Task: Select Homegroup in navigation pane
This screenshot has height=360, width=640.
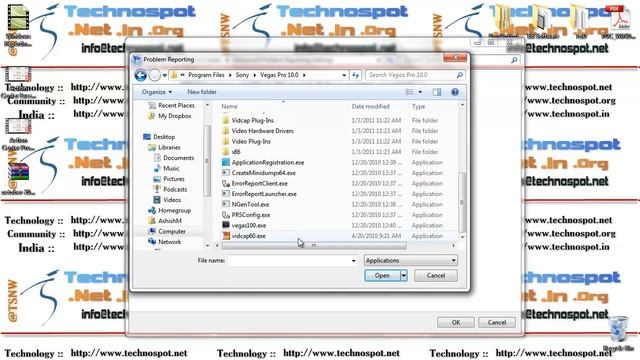Action: tap(170, 211)
